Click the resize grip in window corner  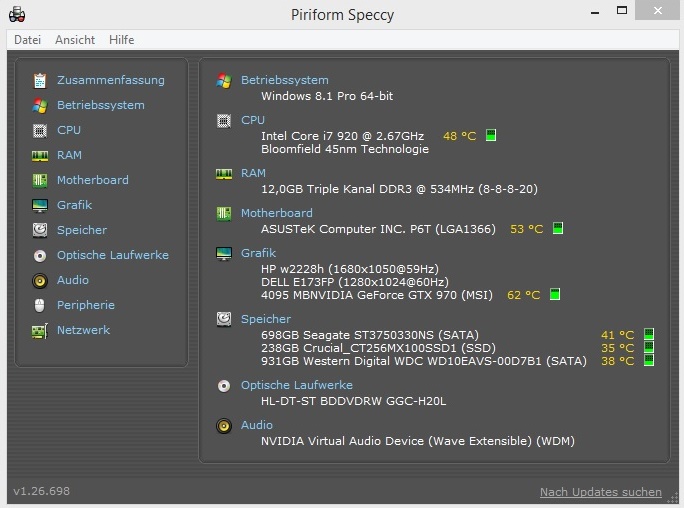pos(674,498)
